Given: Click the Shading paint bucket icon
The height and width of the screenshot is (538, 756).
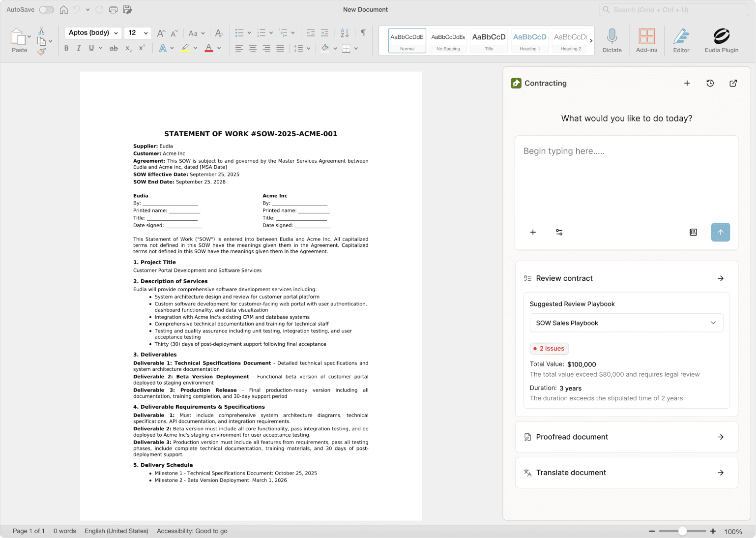Looking at the screenshot, I should [x=325, y=48].
